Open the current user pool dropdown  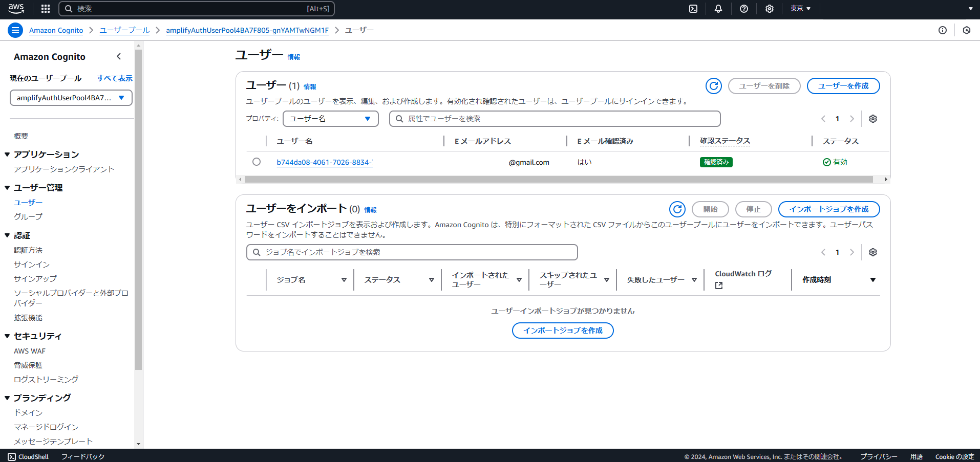coord(71,98)
